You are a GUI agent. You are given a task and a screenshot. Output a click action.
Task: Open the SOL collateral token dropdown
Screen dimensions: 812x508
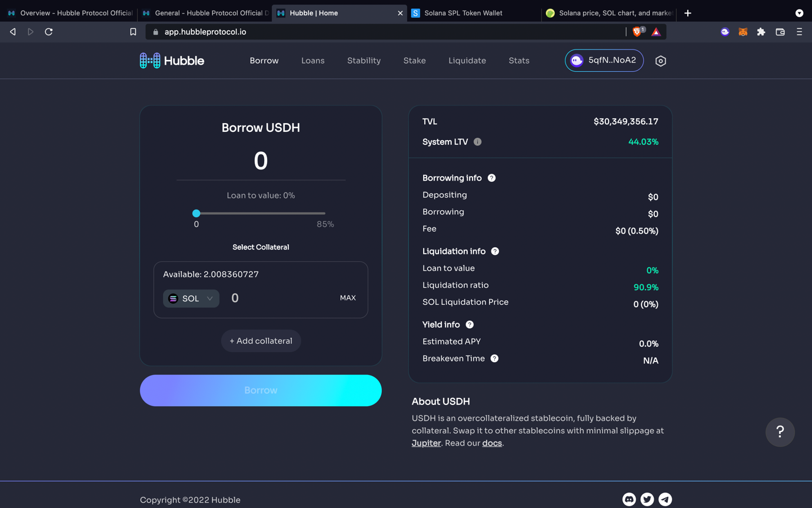point(191,298)
